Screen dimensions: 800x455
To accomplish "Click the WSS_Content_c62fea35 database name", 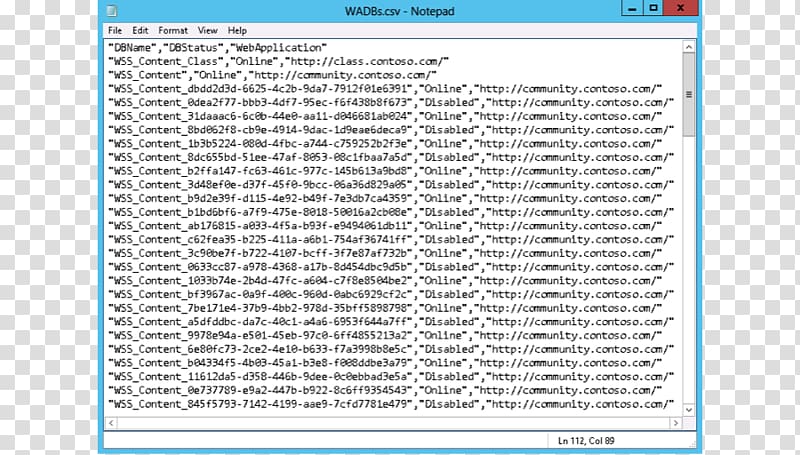I will coord(260,240).
